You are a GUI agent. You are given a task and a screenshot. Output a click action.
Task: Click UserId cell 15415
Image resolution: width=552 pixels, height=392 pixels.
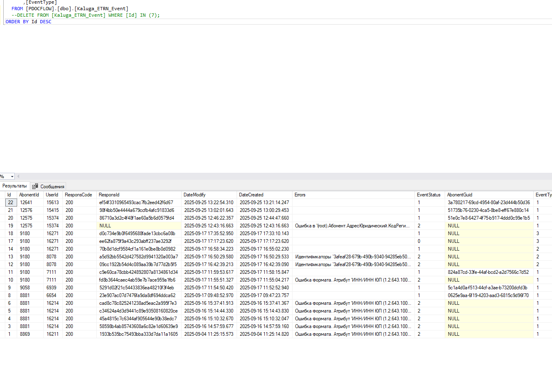53,210
